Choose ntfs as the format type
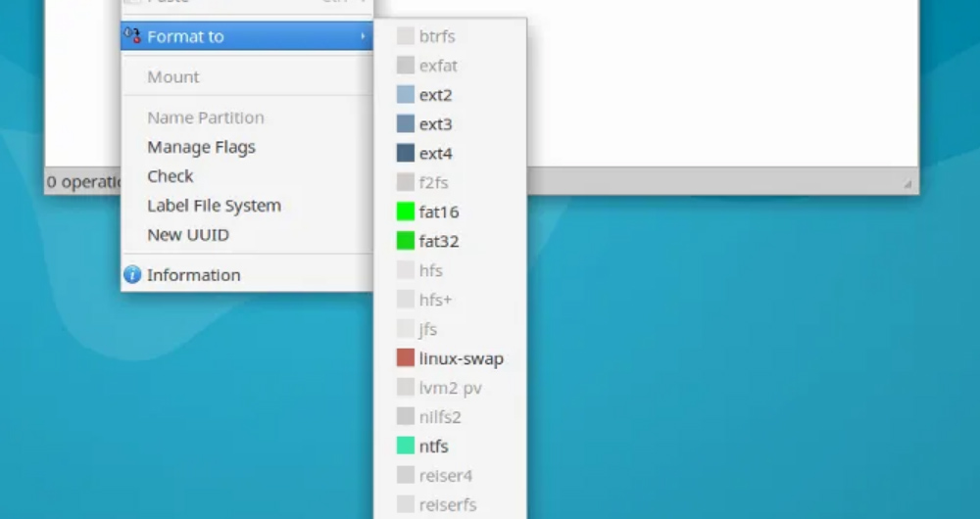980x519 pixels. point(434,447)
